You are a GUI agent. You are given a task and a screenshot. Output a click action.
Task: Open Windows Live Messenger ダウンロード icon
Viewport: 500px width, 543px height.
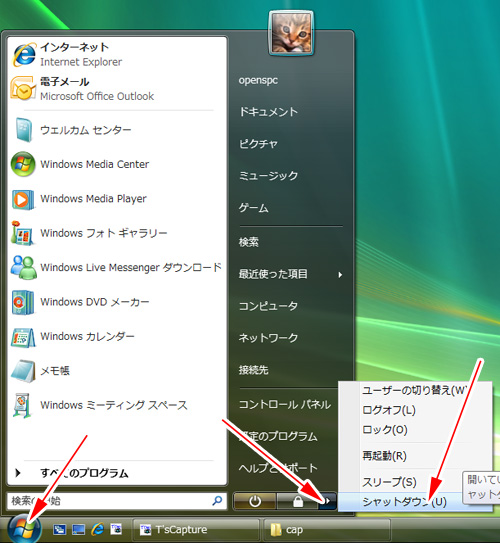click(x=24, y=267)
